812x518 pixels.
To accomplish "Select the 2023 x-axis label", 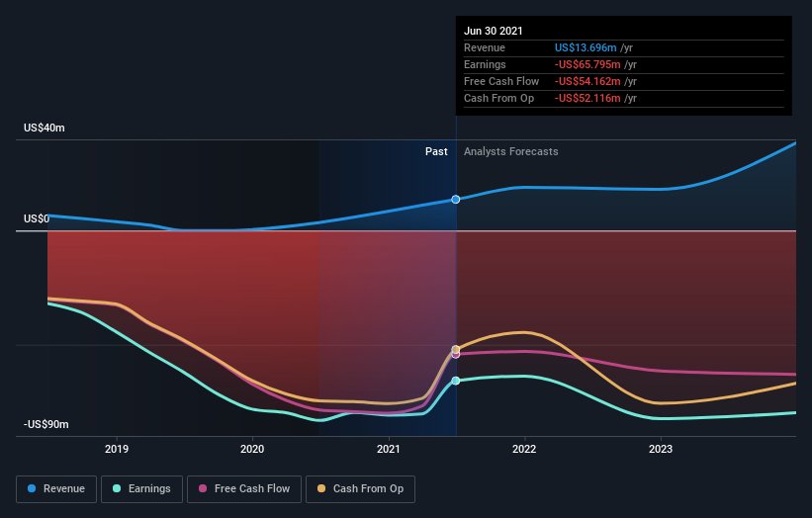I will [661, 449].
